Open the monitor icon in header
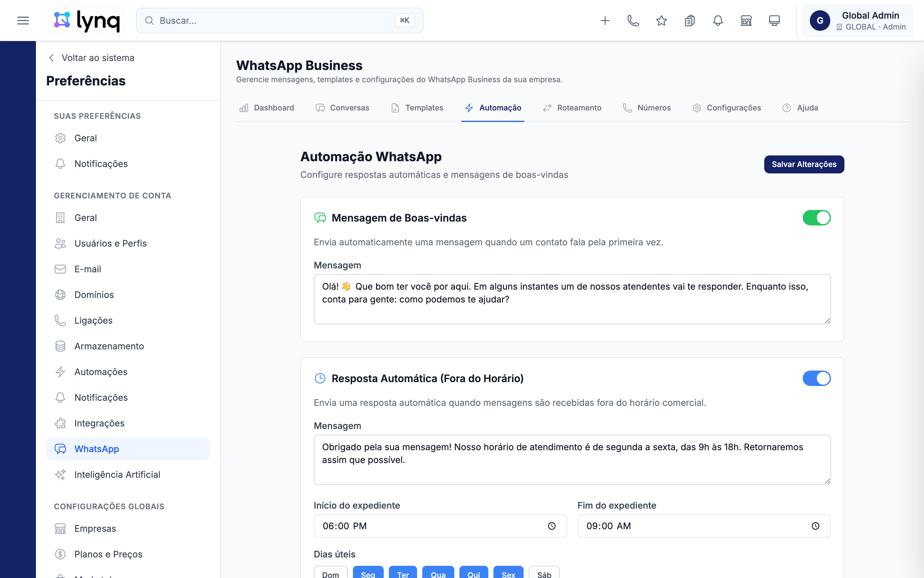This screenshot has width=924, height=578. tap(774, 21)
